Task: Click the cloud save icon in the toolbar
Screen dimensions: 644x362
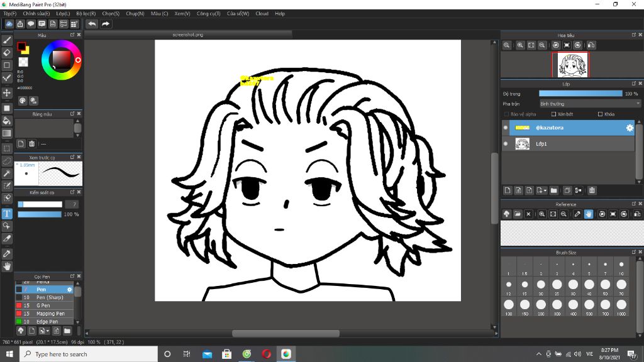Action: pyautogui.click(x=9, y=24)
